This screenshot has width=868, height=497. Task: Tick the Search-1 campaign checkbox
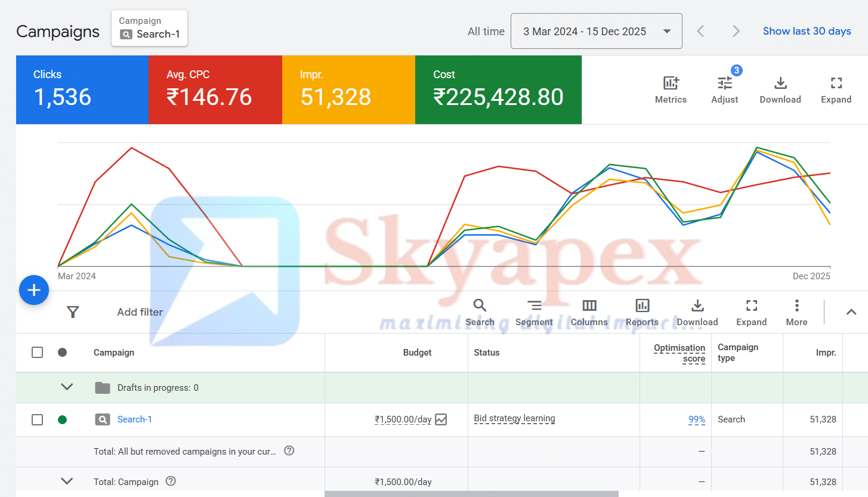37,419
